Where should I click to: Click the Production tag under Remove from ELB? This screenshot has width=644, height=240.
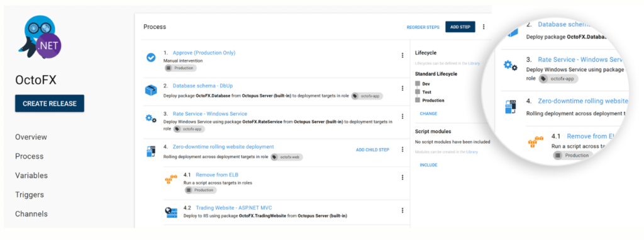click(201, 190)
